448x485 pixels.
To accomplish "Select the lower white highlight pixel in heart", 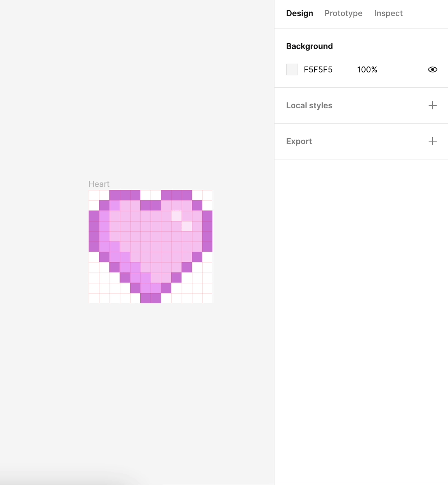I will tap(187, 226).
